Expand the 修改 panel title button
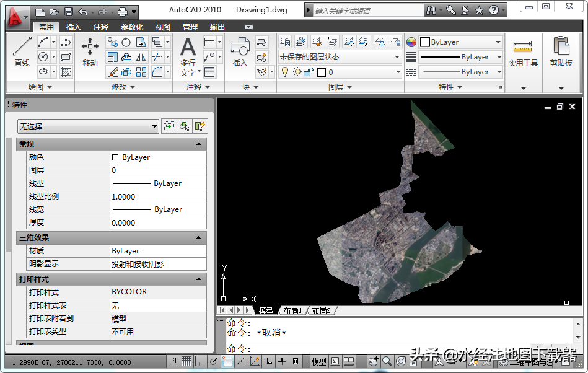 click(123, 87)
